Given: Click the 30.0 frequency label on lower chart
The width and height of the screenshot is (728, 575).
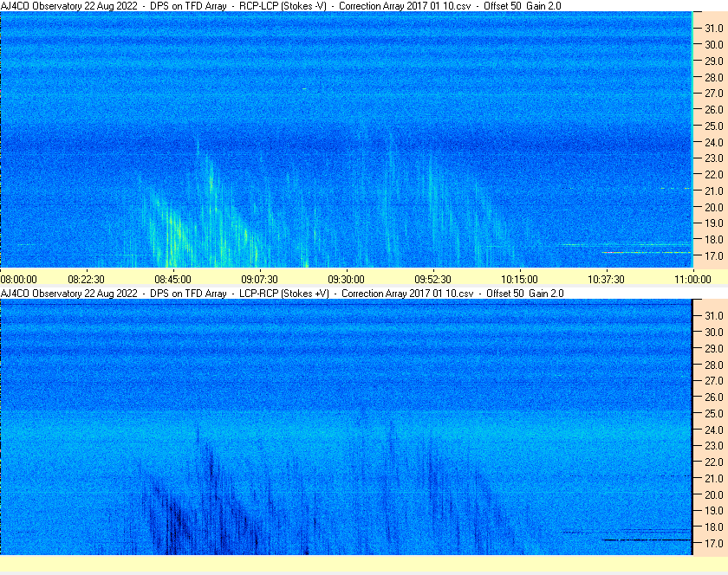Looking at the screenshot, I should [714, 332].
